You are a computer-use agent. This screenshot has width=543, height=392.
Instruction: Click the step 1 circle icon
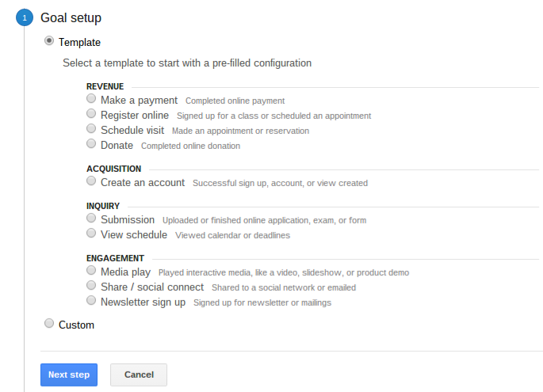(x=25, y=17)
